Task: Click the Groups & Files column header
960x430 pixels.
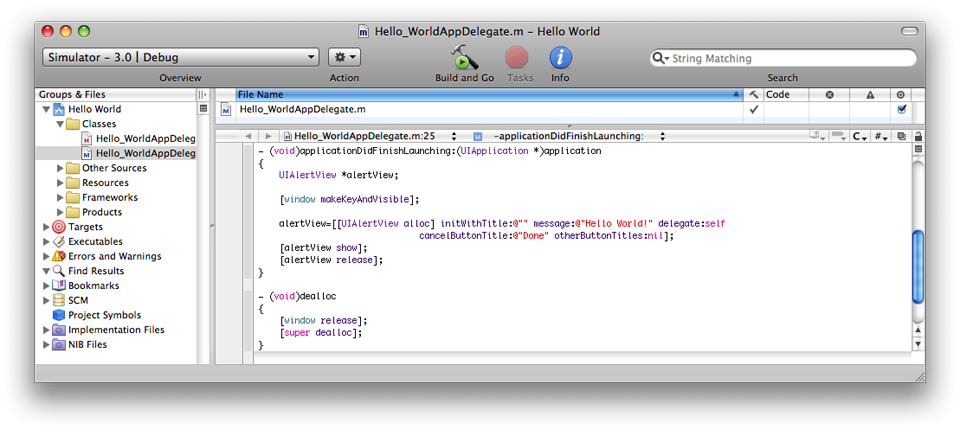Action: point(116,94)
